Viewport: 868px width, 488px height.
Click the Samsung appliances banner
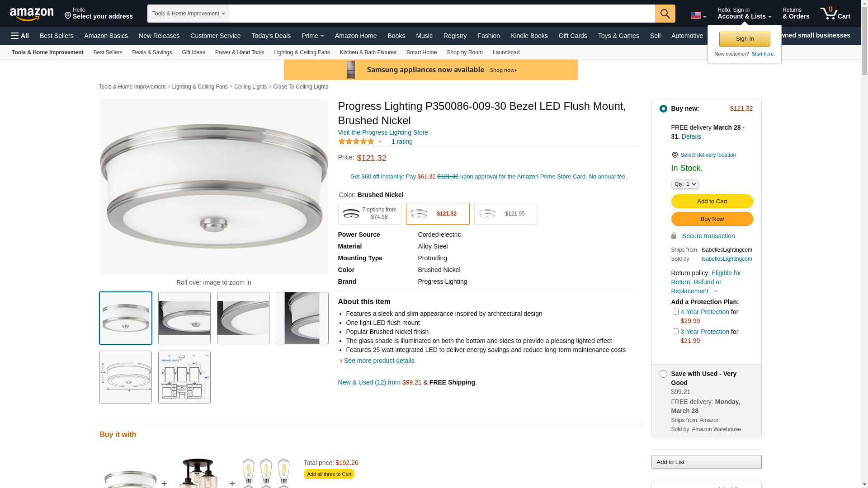(430, 70)
